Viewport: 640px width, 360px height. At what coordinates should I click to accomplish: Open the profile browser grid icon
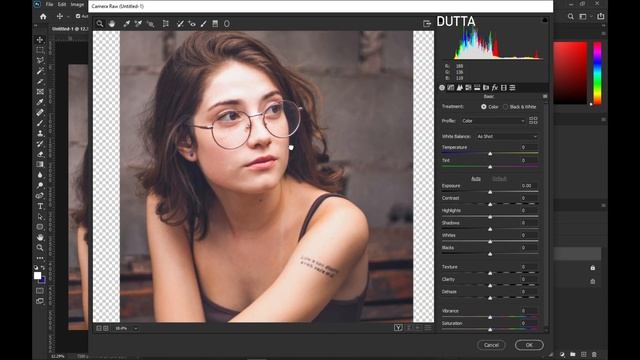[x=533, y=120]
